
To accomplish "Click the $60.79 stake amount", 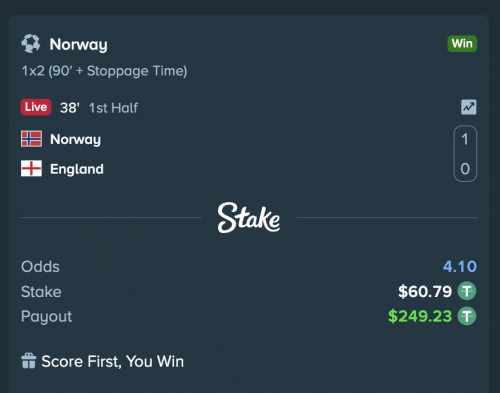I will tap(425, 291).
